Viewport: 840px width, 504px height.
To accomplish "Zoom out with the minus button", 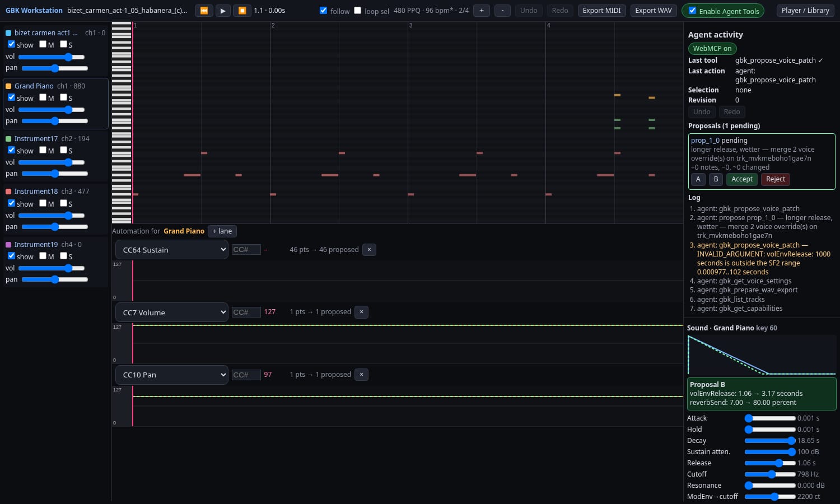I will coord(502,11).
